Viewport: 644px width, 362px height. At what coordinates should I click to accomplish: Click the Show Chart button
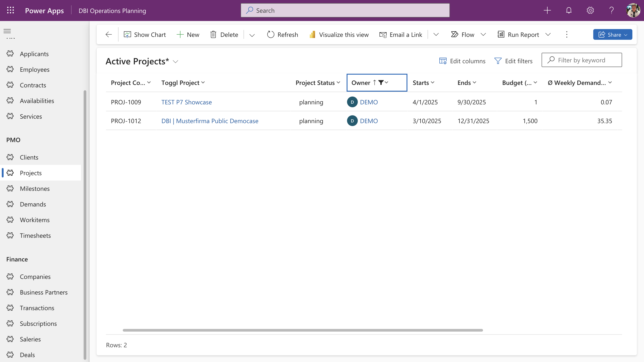(x=145, y=34)
